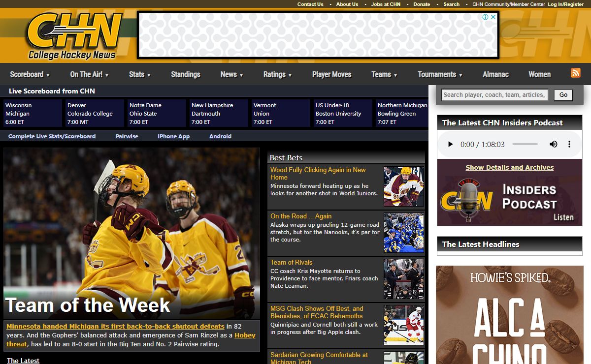This screenshot has width=591, height=364.
Task: Go to the Standings page
Action: (186, 74)
